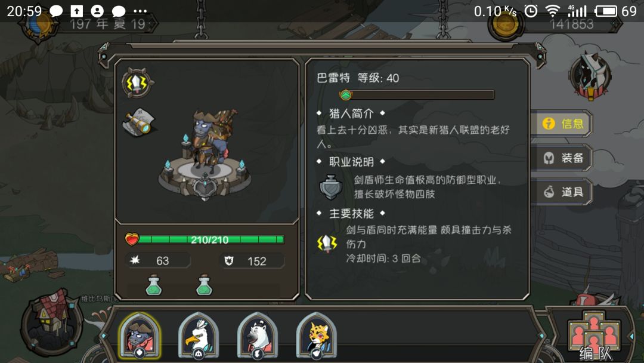
Task: Tap the lightning sword skill icon
Action: click(137, 83)
